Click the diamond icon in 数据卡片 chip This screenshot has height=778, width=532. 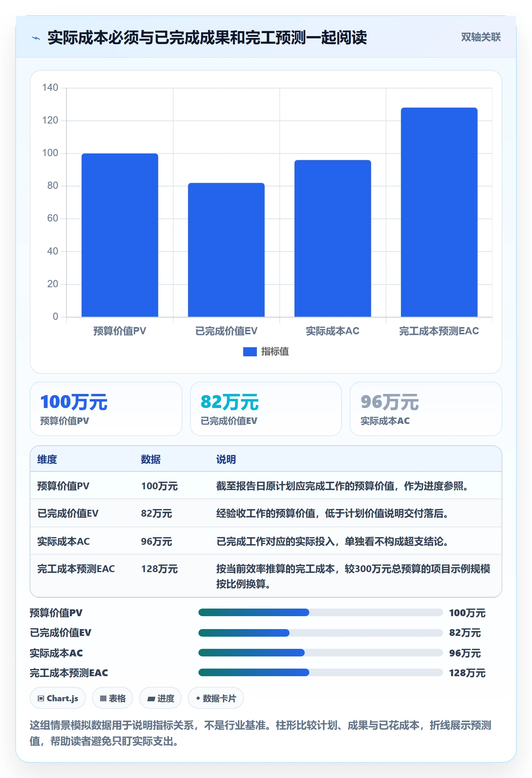(x=198, y=698)
